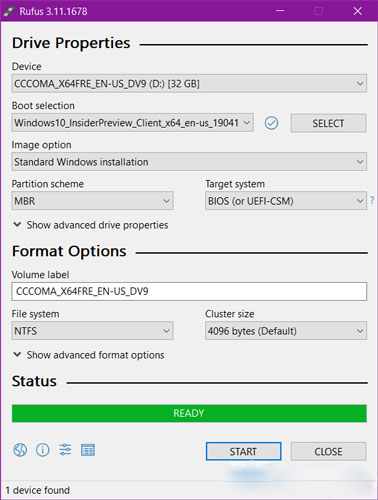Show the log table icon
Viewport: 378px width, 500px height.
click(88, 450)
